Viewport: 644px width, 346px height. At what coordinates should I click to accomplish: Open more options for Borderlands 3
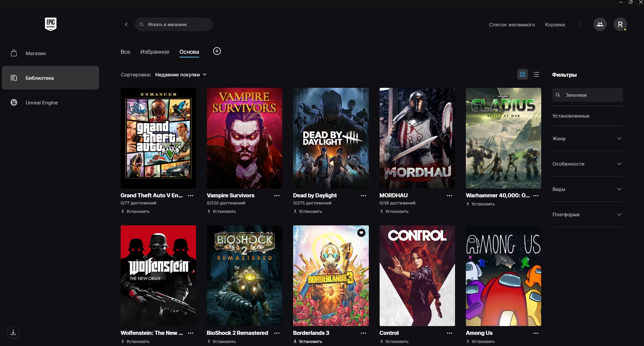coord(363,333)
